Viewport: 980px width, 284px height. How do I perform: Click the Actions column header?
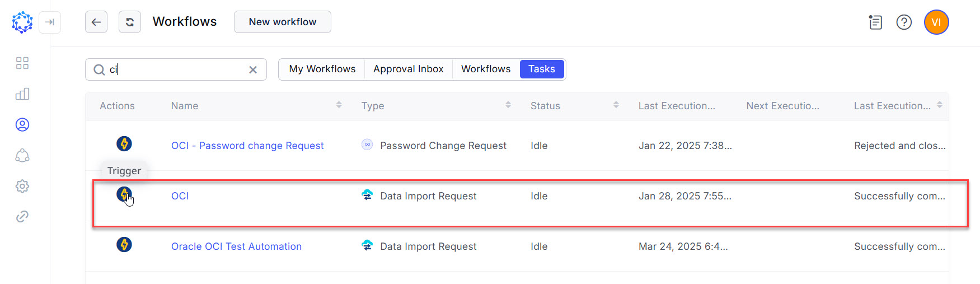117,106
